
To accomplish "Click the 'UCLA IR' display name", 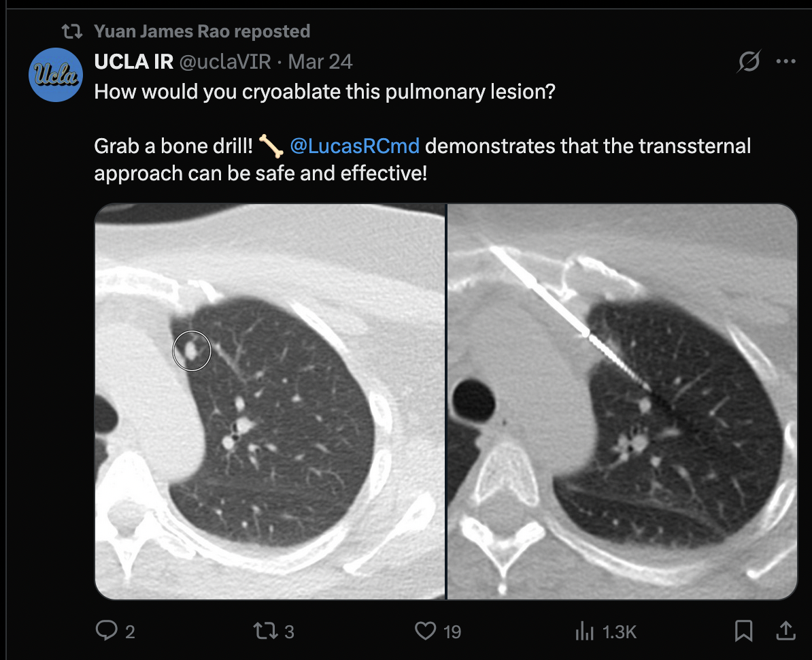I will pyautogui.click(x=133, y=62).
